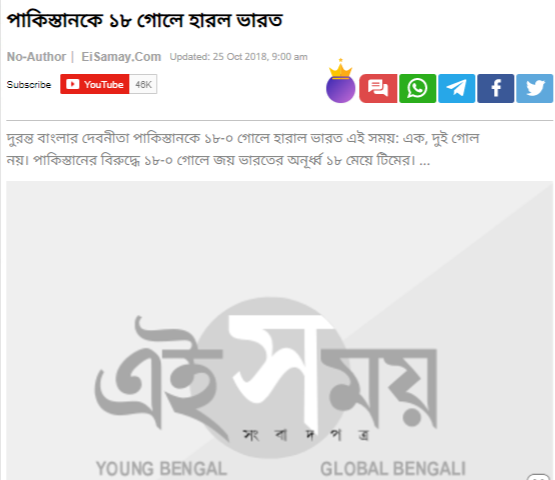This screenshot has width=555, height=480.
Task: Click the Subscribe label text
Action: click(x=29, y=85)
